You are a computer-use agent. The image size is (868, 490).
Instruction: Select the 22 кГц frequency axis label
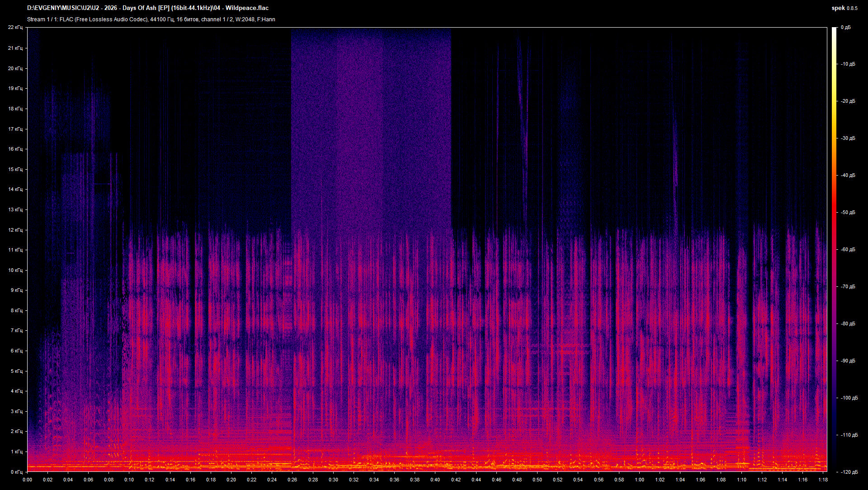pyautogui.click(x=16, y=27)
